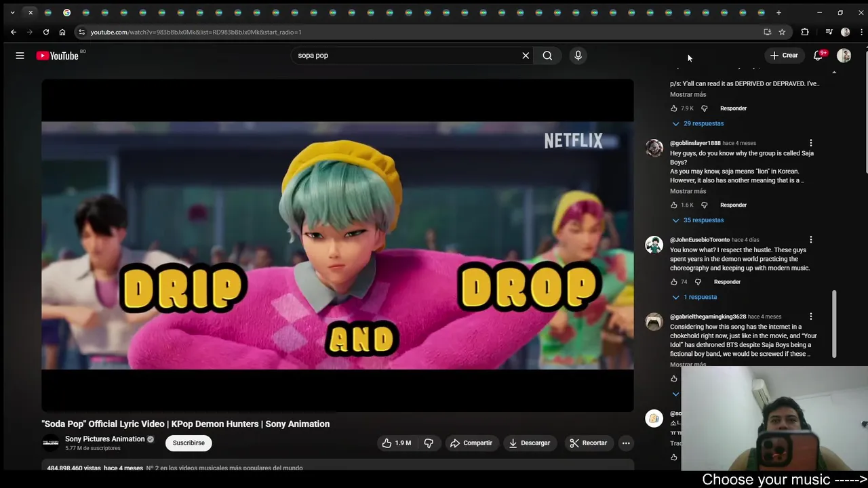Open the tab search dropdown
Viewport: 868px width, 488px height.
point(12,13)
